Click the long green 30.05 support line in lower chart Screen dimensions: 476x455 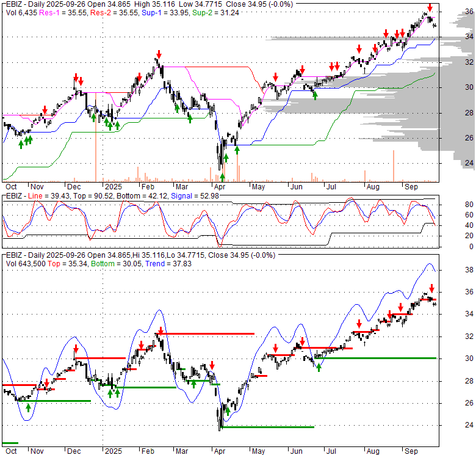tap(376, 359)
